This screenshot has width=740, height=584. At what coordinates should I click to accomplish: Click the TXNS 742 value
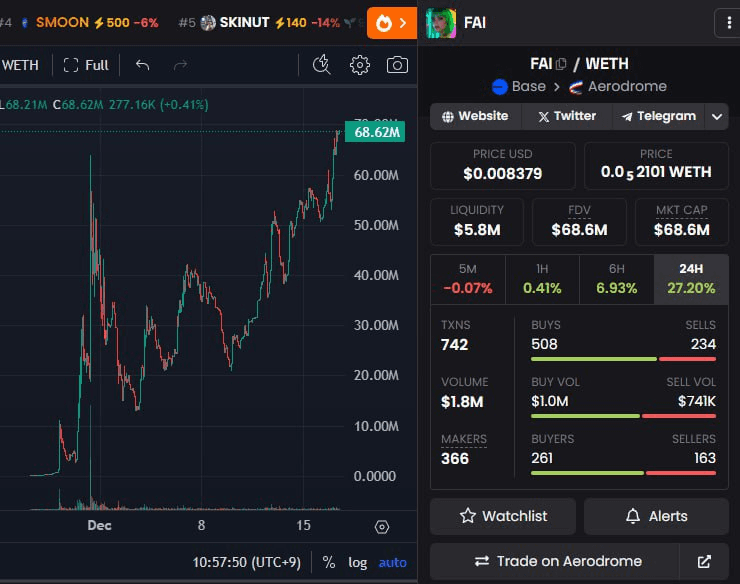click(x=454, y=345)
